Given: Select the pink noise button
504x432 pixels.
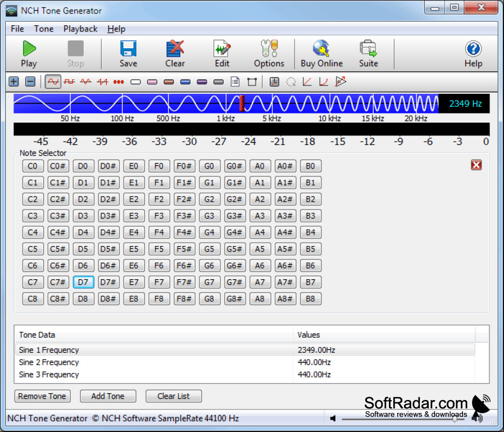Looking at the screenshot, I should point(152,82).
